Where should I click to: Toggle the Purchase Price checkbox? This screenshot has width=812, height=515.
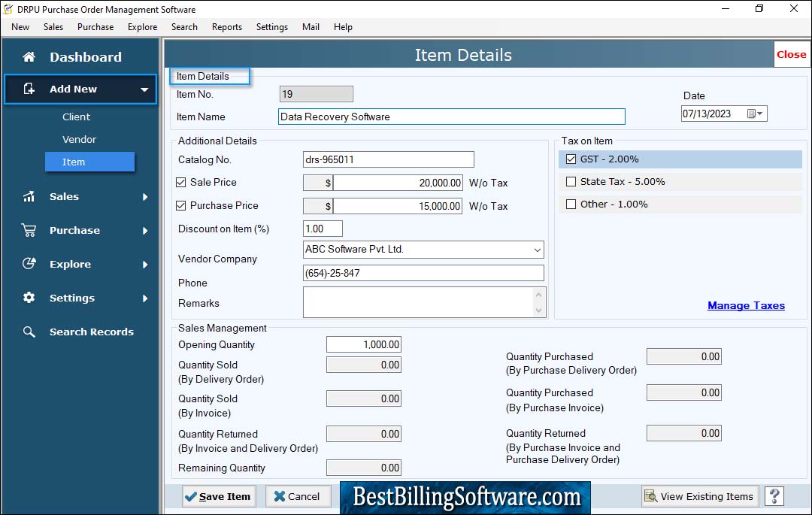coord(180,205)
